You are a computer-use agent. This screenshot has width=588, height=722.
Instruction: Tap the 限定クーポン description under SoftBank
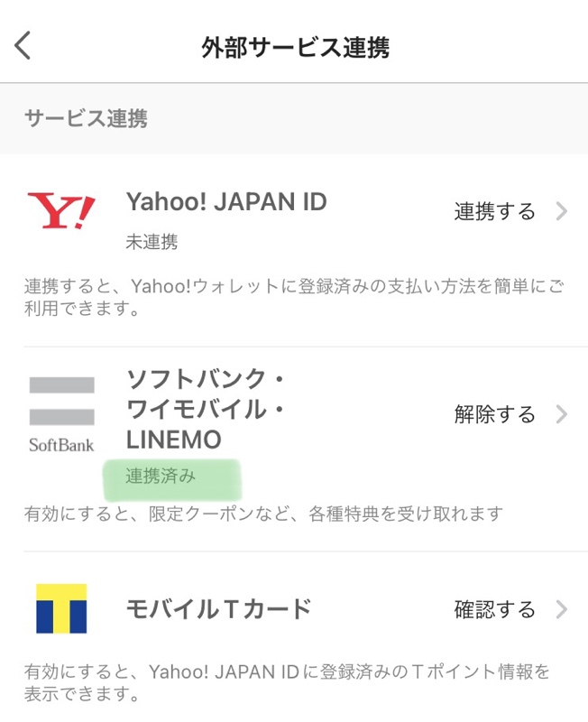[263, 514]
